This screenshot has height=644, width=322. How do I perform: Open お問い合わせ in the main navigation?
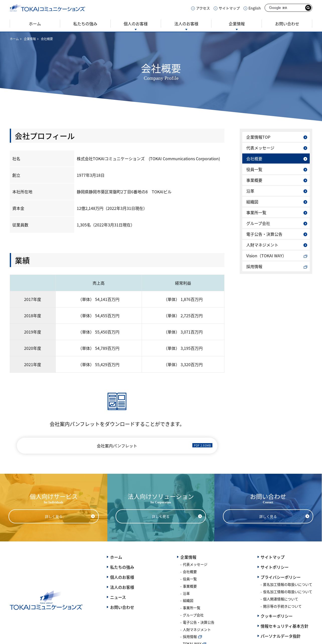tap(287, 24)
